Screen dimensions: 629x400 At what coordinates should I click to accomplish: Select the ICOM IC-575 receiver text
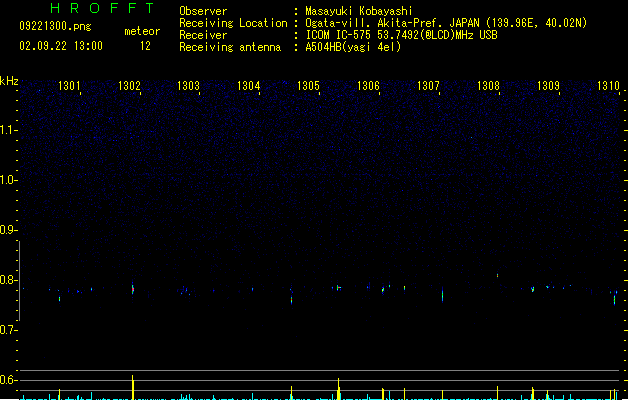pyautogui.click(x=401, y=35)
